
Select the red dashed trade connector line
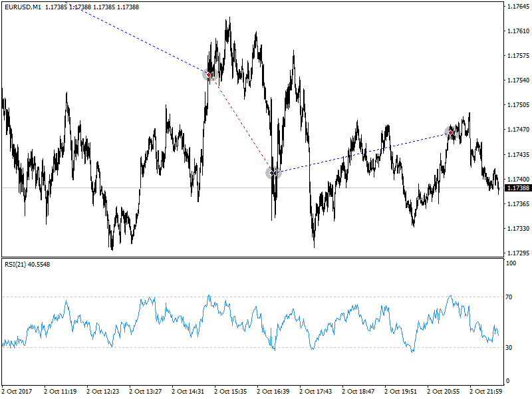pos(241,124)
